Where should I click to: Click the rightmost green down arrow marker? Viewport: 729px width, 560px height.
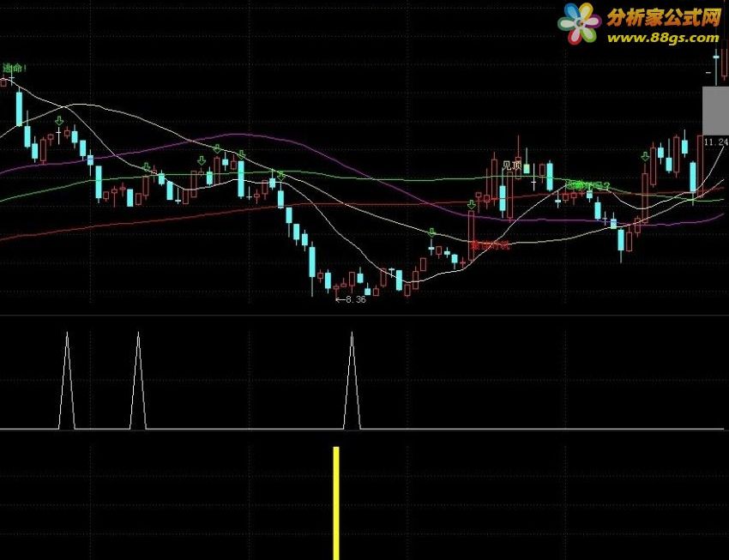point(645,157)
